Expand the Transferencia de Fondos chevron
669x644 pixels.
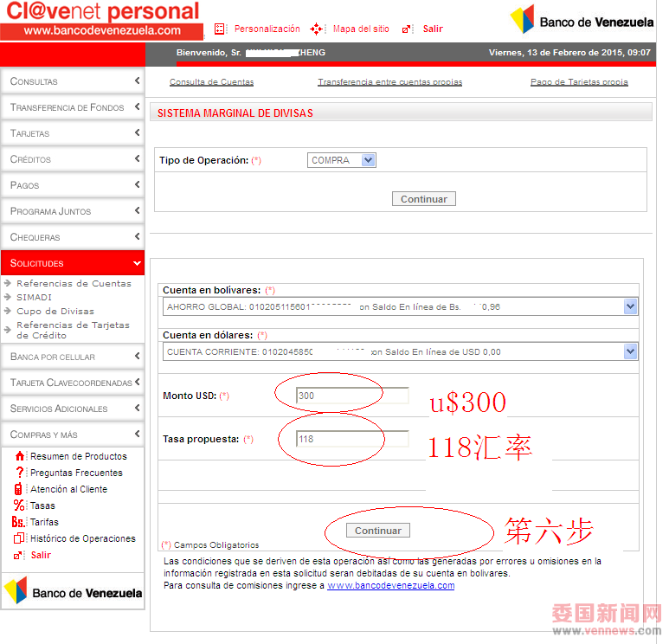pyautogui.click(x=138, y=106)
